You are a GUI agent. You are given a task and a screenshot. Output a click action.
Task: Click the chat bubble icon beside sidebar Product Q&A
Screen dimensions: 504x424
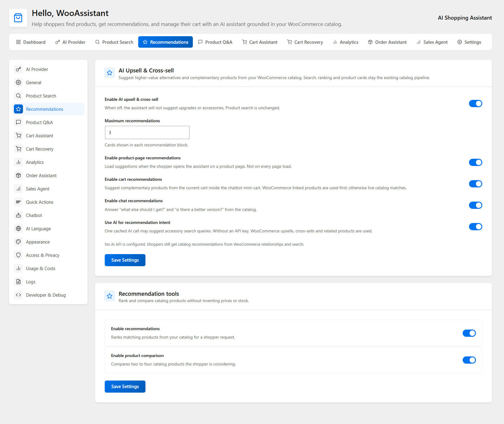click(18, 122)
